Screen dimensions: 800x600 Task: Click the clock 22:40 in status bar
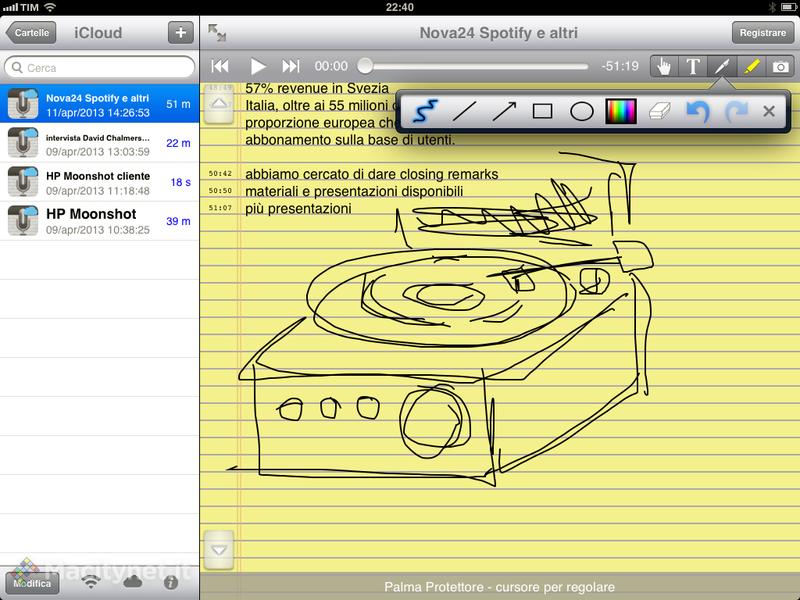pos(399,7)
